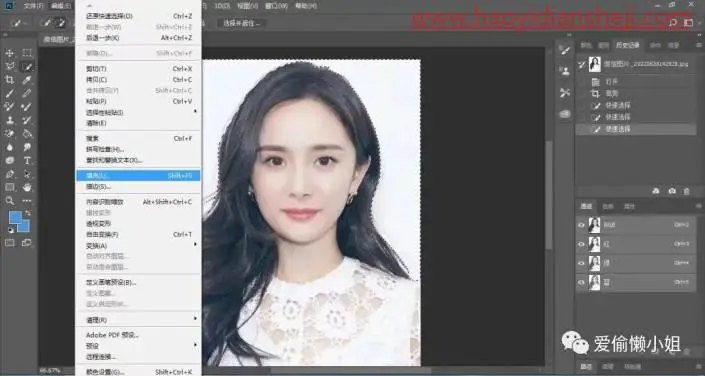Choose 剪切(T) Ctrl+X menu item
The image size is (705, 376).
click(138, 69)
